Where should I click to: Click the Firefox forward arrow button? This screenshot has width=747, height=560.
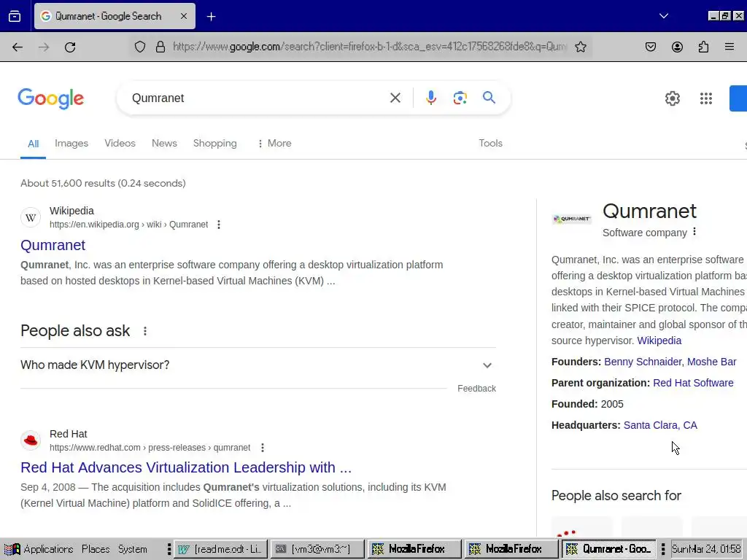44,47
